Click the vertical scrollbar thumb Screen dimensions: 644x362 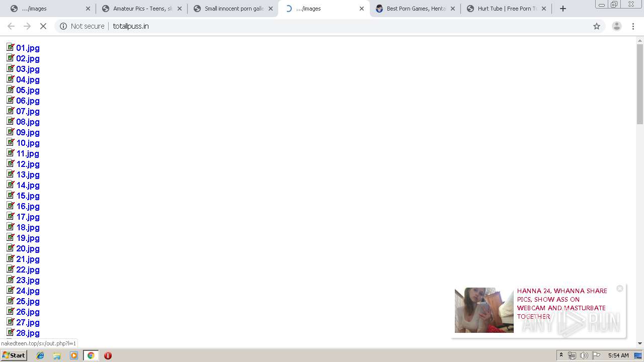[640, 83]
